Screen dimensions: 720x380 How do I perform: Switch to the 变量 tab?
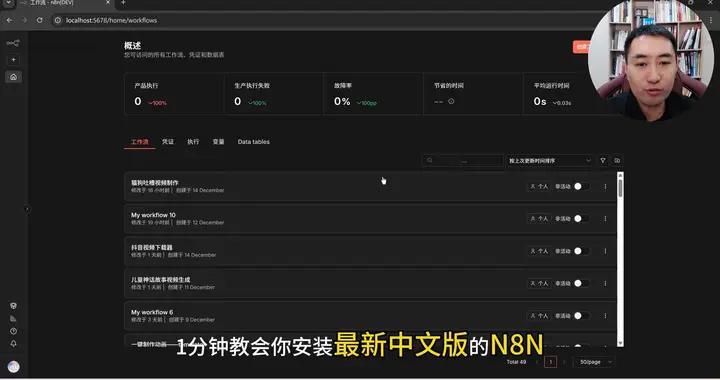tap(218, 142)
